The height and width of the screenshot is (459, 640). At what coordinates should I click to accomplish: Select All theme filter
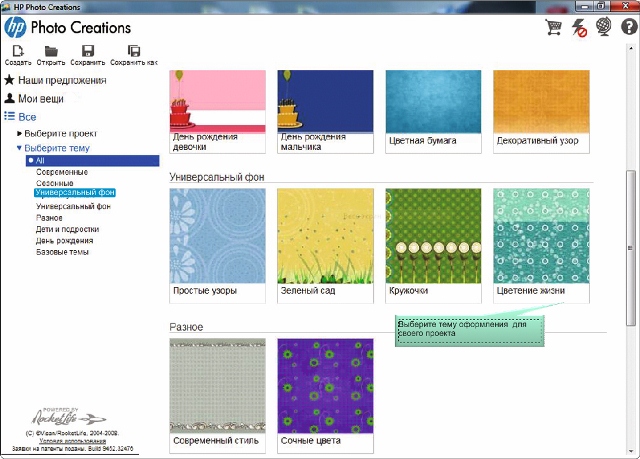(x=93, y=160)
